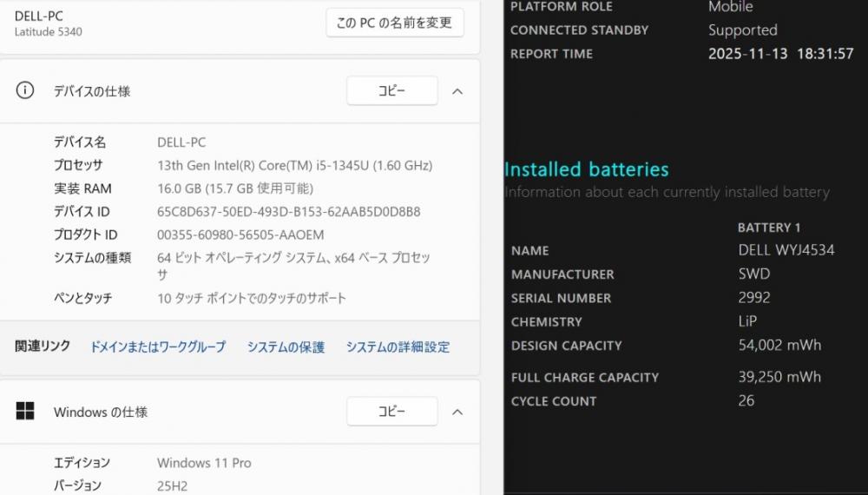
Task: Click the Windows logo icon
Action: (25, 412)
